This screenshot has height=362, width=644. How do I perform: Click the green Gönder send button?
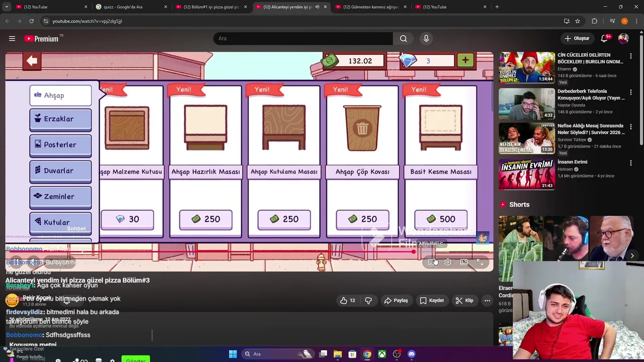click(x=135, y=359)
